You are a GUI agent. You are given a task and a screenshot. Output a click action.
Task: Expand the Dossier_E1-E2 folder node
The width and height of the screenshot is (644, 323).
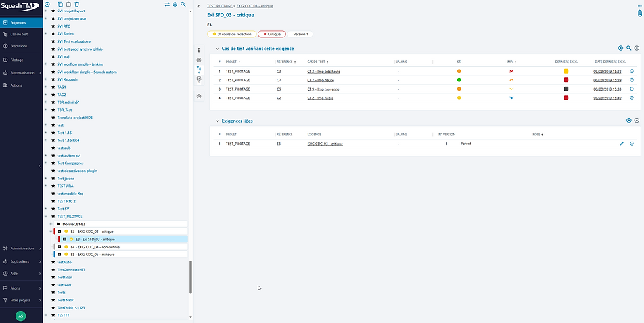coord(51,224)
